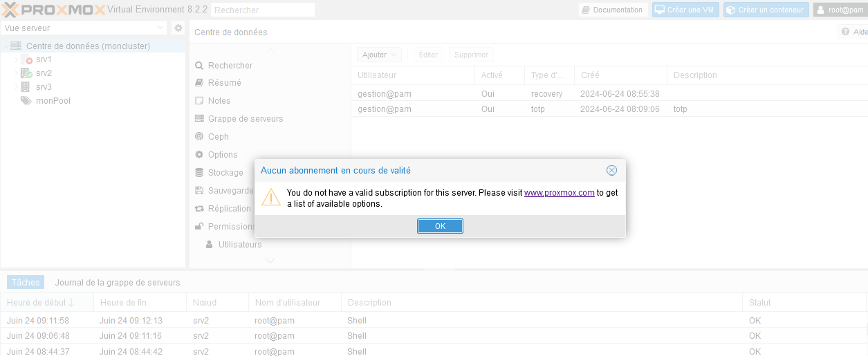Click the srv3 server node icon
Screen dimensions: 868x356
26,87
